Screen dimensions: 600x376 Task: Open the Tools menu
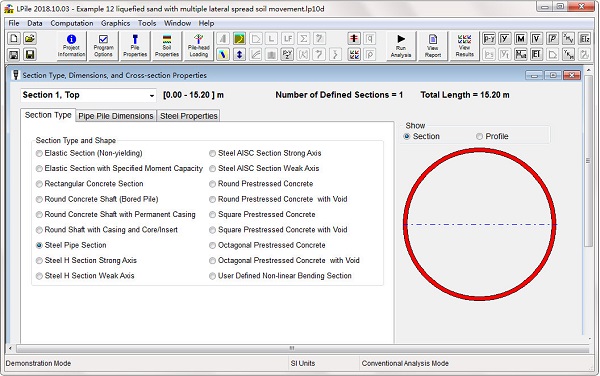tap(147, 23)
